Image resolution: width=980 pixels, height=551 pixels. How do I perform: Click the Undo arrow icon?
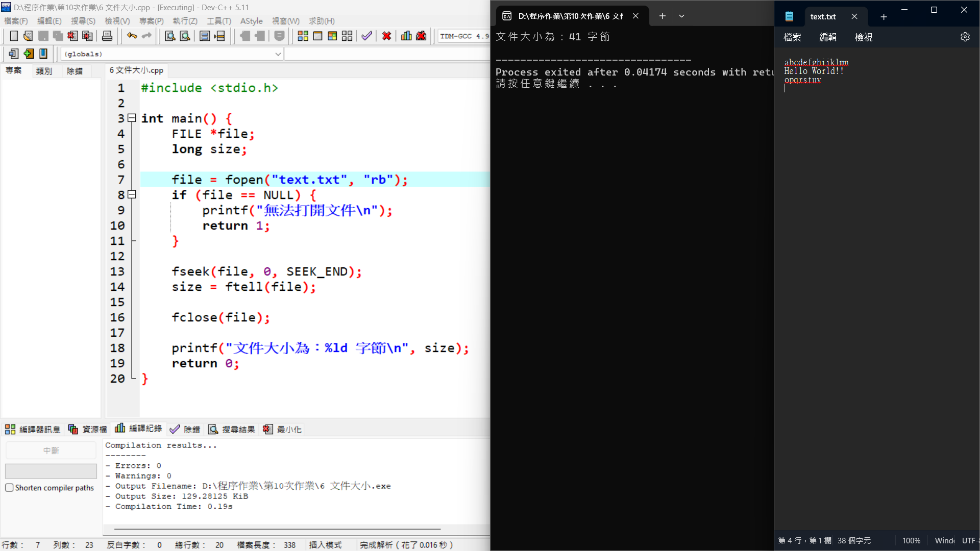tap(132, 36)
